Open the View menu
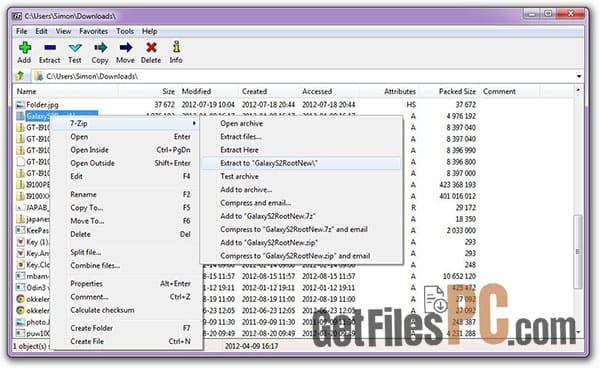Screen dimensions: 600x368 [63, 31]
